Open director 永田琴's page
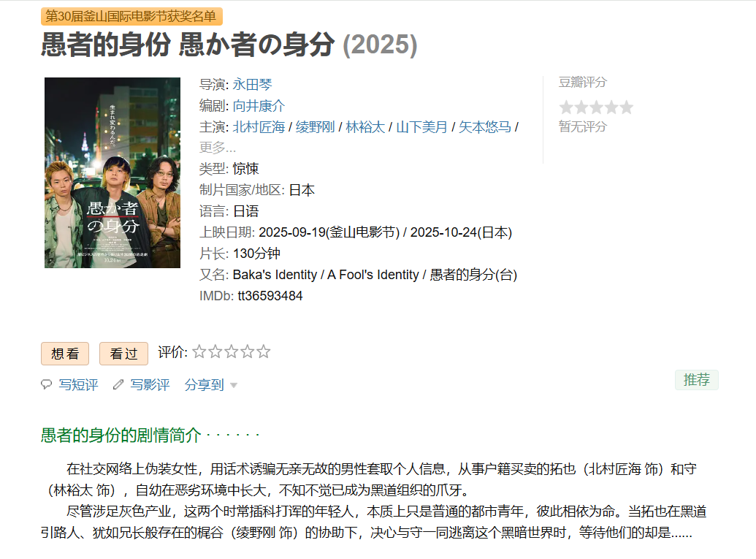The image size is (756, 559). coord(252,85)
